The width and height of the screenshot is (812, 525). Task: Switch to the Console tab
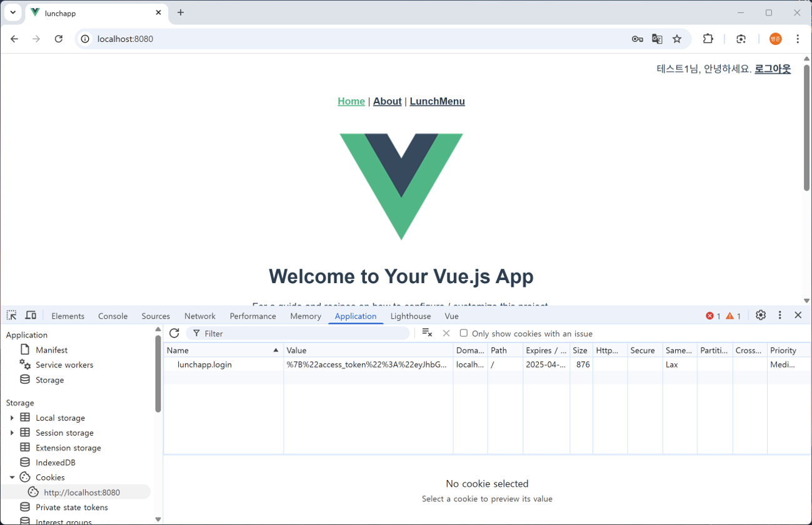[x=113, y=316]
